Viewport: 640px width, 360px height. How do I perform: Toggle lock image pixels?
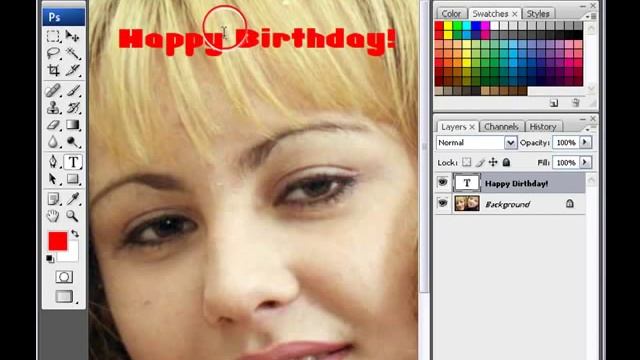point(480,162)
